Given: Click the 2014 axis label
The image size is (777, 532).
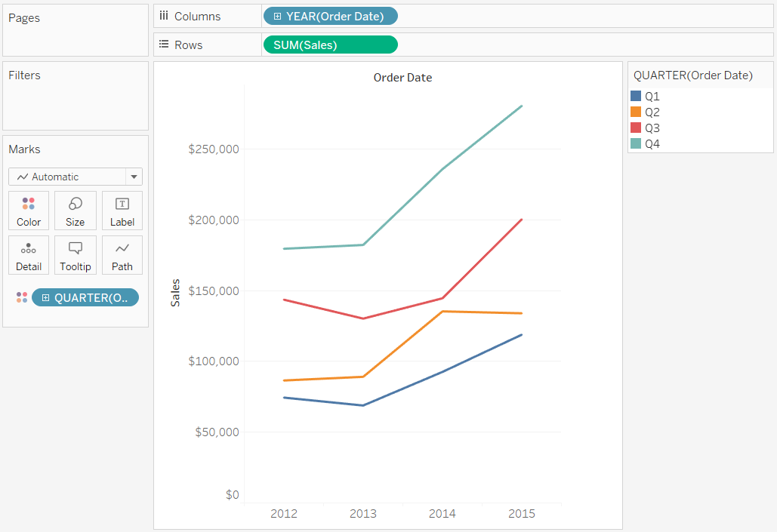Looking at the screenshot, I should (x=442, y=514).
